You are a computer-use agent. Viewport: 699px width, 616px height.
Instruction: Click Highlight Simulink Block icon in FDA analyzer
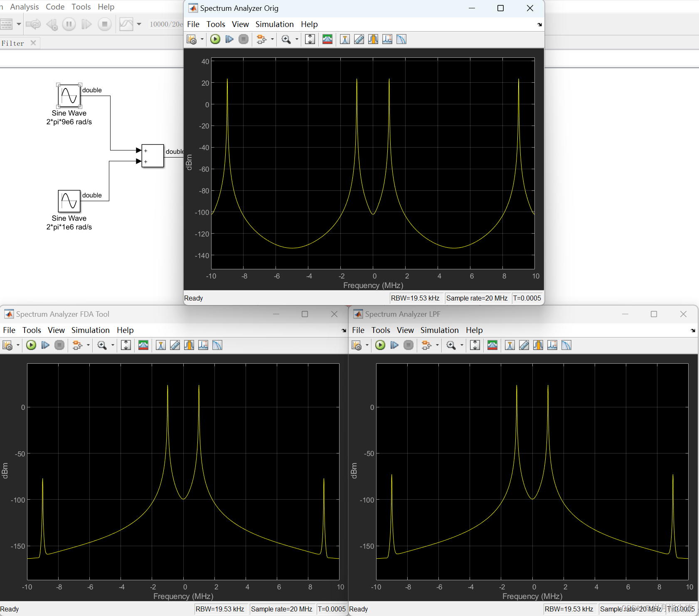(77, 345)
